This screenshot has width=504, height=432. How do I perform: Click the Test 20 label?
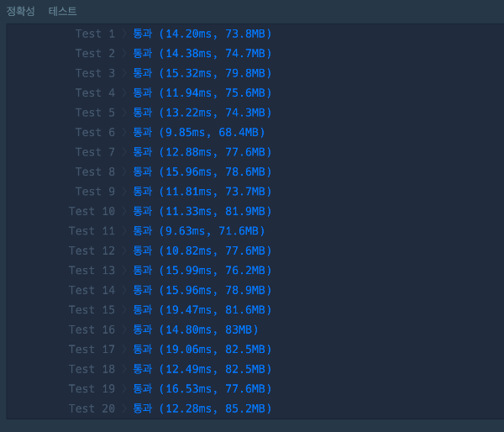(x=92, y=408)
